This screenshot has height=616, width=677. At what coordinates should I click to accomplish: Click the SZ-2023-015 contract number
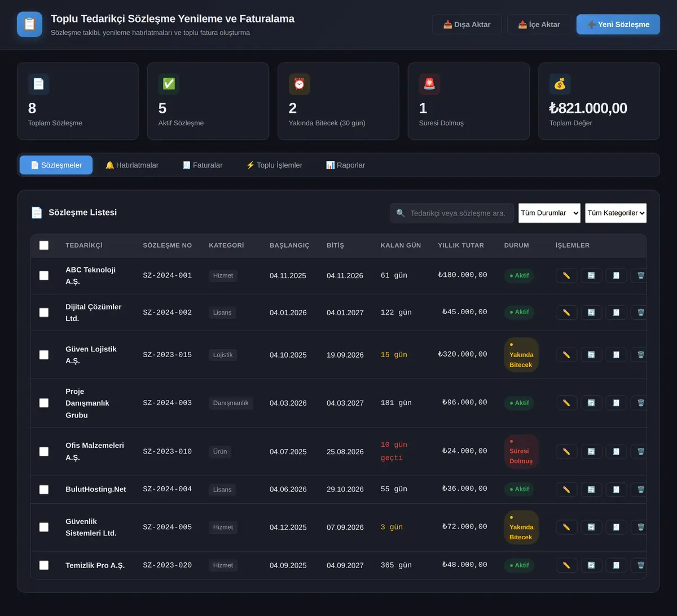(x=168, y=355)
